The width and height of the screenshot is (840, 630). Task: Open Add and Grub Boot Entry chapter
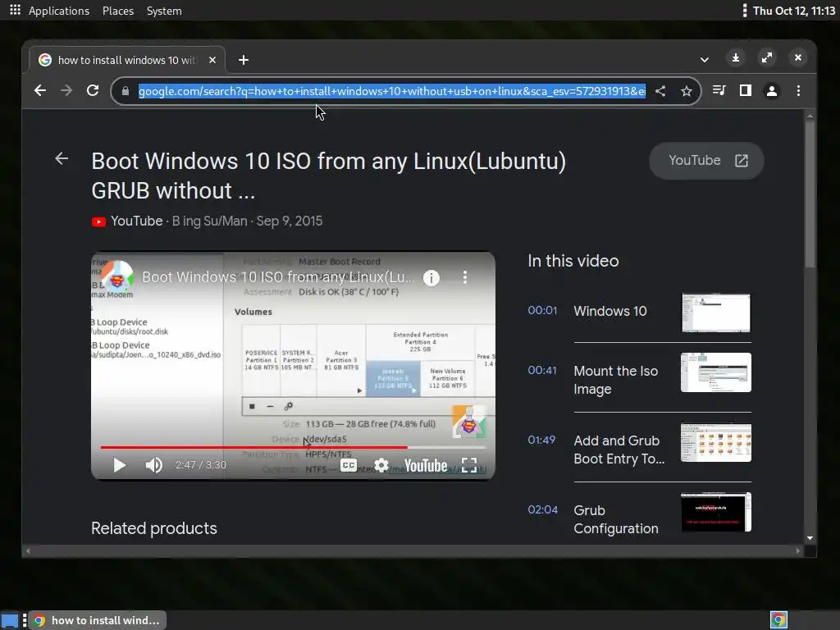click(x=619, y=450)
